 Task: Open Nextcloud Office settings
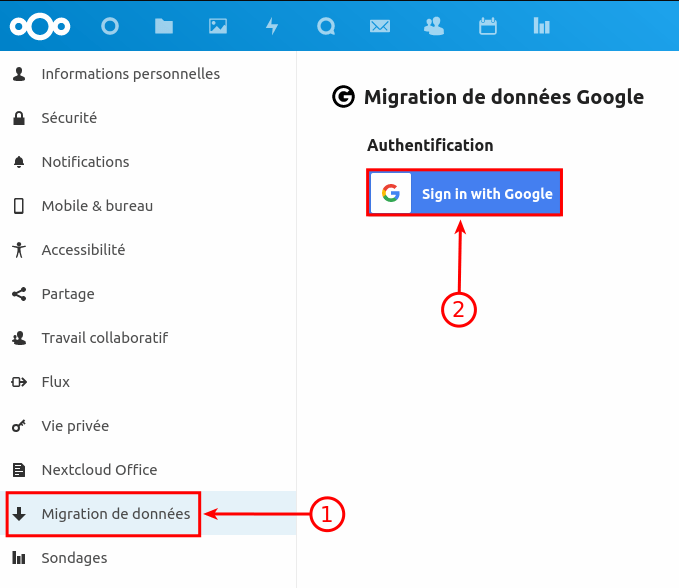(148, 470)
